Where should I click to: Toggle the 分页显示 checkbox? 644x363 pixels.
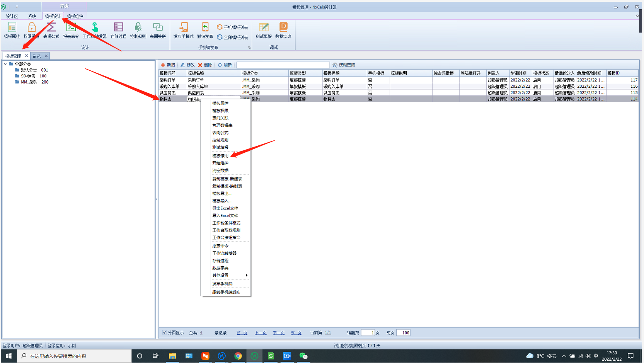pos(165,332)
